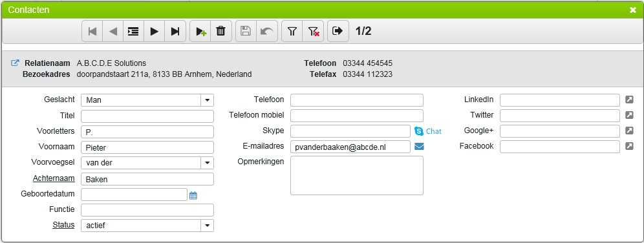
Task: Go to the previous contact record
Action: point(113,31)
